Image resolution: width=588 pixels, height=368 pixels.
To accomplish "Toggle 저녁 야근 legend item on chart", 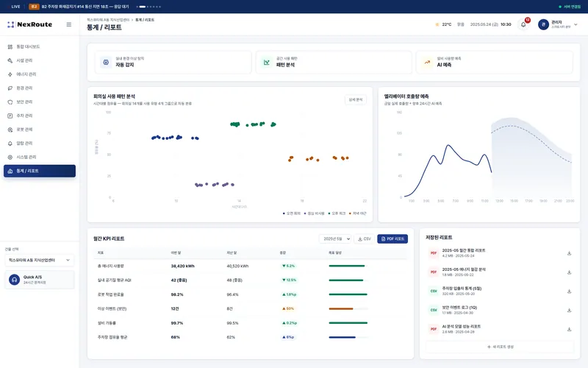I will point(358,213).
